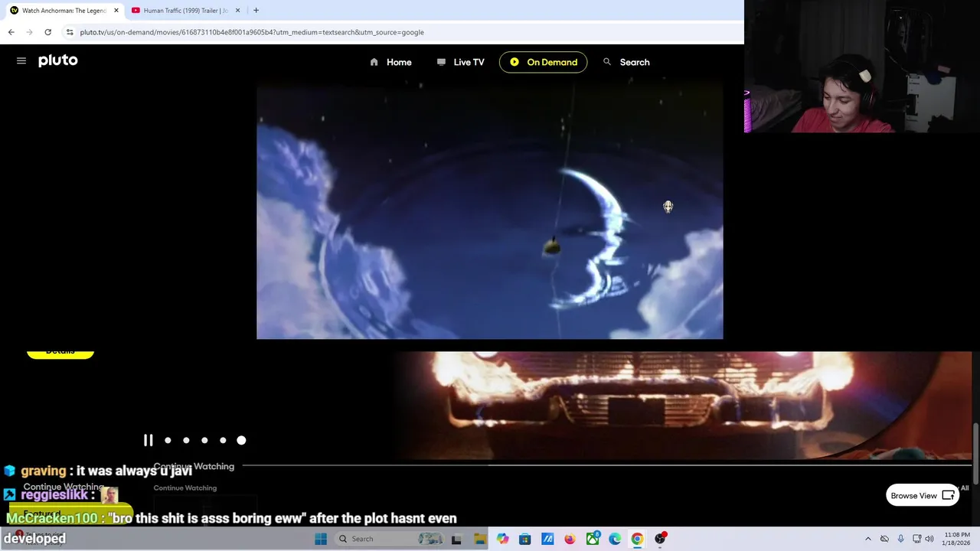Viewport: 980px width, 551px height.
Task: Select the first carousel dot
Action: (x=168, y=440)
